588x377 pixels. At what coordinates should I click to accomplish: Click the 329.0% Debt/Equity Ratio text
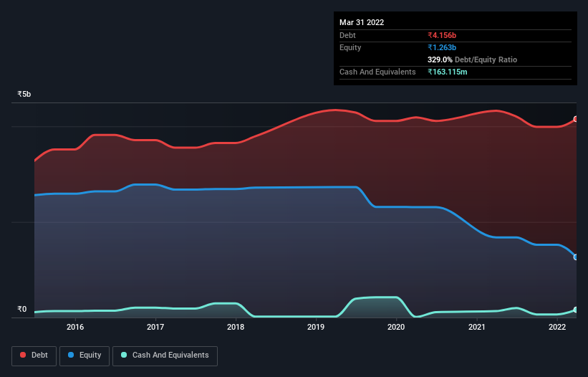[x=472, y=59]
